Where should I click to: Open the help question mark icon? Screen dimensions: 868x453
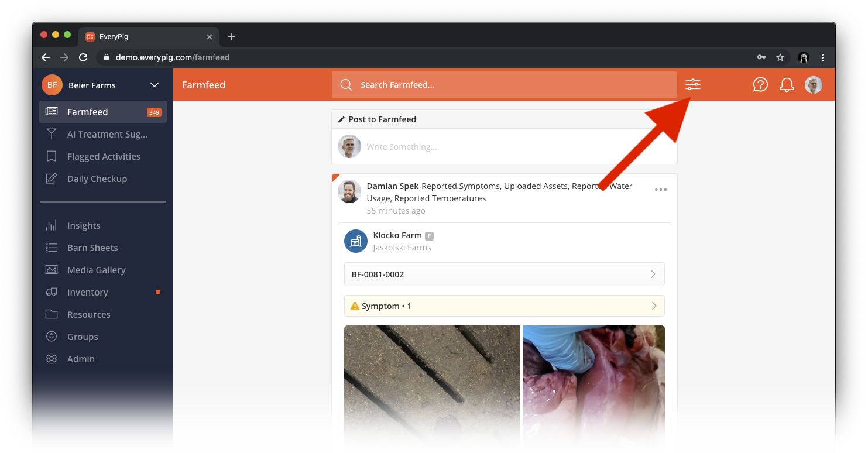(x=760, y=85)
